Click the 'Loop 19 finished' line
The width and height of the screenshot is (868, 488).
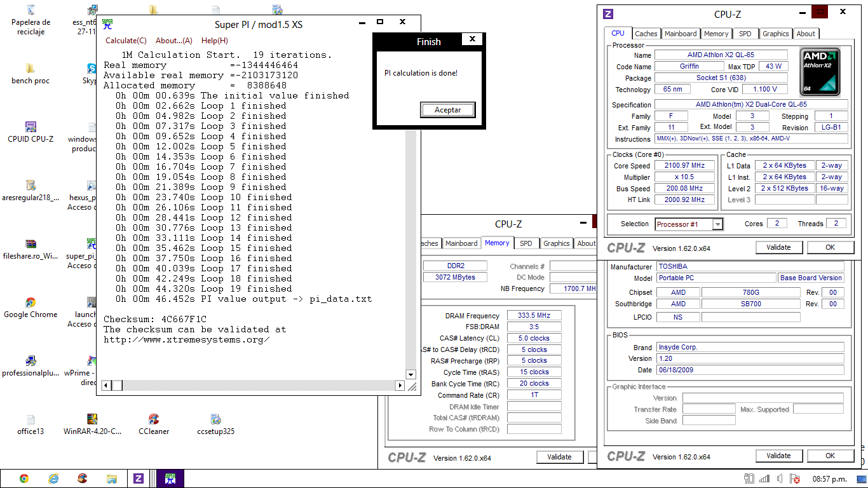click(201, 289)
